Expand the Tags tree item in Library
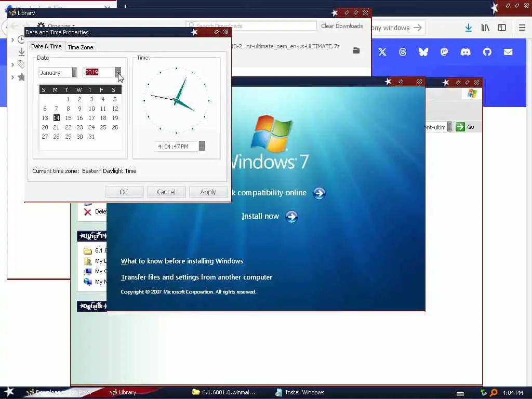 click(x=12, y=64)
